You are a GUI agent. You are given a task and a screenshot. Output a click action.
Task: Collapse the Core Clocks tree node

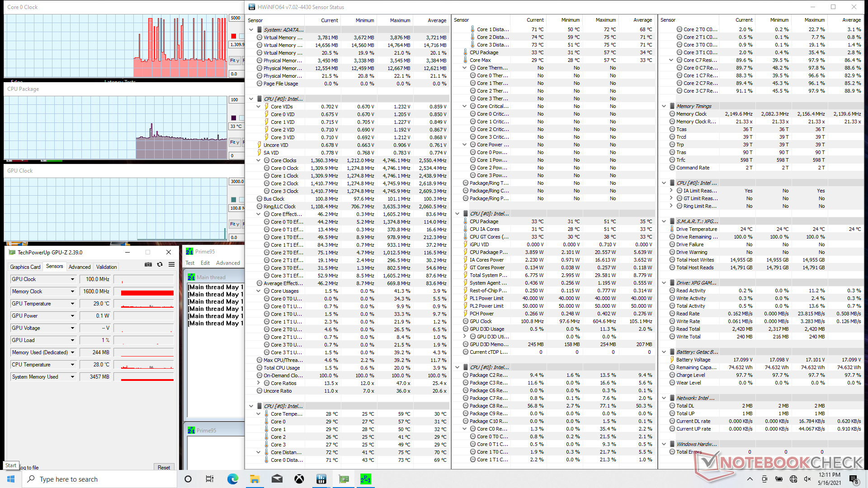tap(259, 160)
